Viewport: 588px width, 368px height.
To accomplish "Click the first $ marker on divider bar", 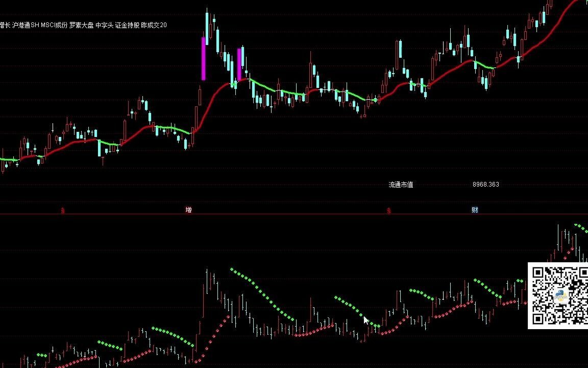I will pos(62,210).
